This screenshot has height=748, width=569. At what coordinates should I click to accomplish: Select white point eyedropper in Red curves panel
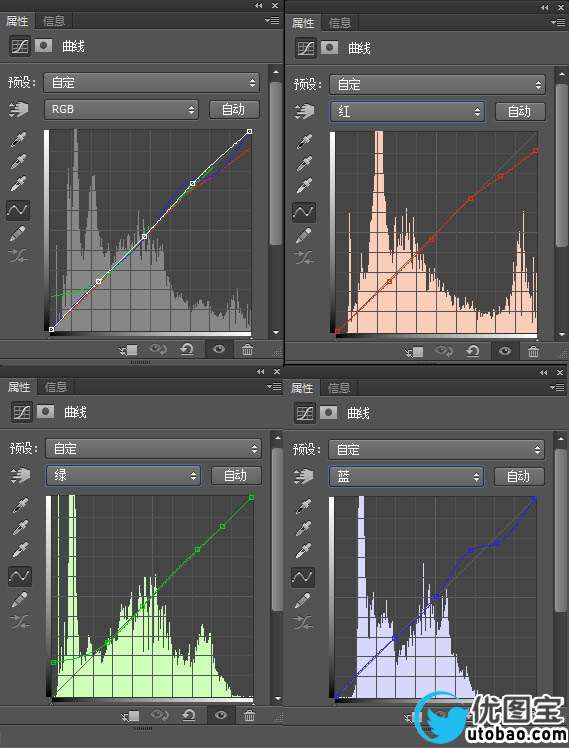(x=304, y=186)
